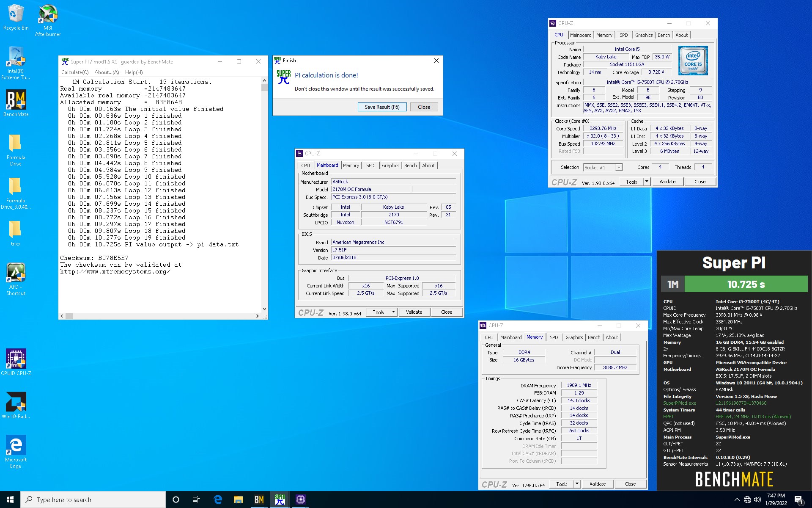Click Super PI horizontal scrollbar left arrow
The image size is (812, 508).
pyautogui.click(x=62, y=316)
